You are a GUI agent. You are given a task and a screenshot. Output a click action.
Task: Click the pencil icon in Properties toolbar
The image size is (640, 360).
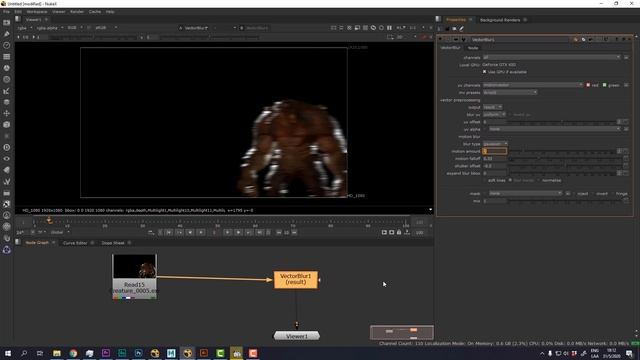[x=462, y=29]
